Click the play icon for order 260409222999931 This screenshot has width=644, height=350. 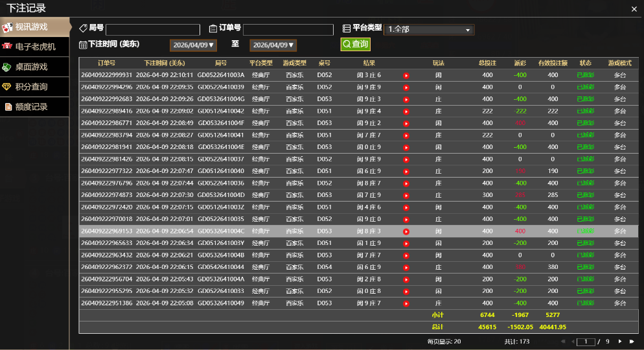(406, 75)
